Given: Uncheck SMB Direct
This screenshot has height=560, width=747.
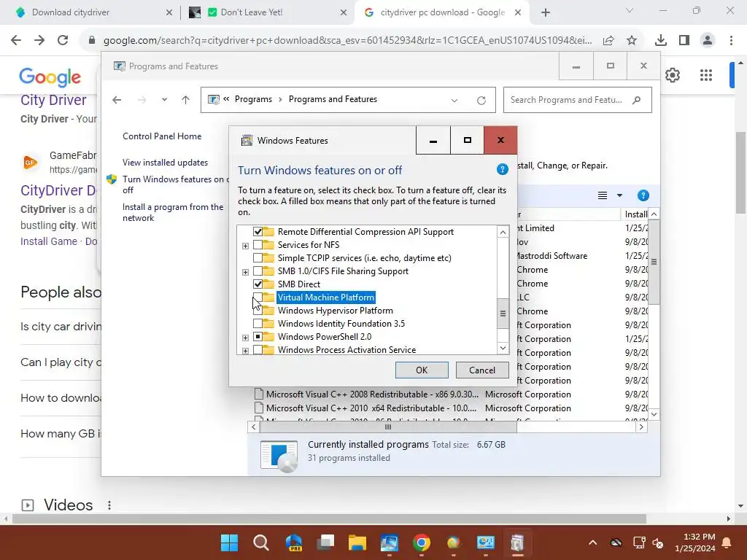Looking at the screenshot, I should 258,284.
